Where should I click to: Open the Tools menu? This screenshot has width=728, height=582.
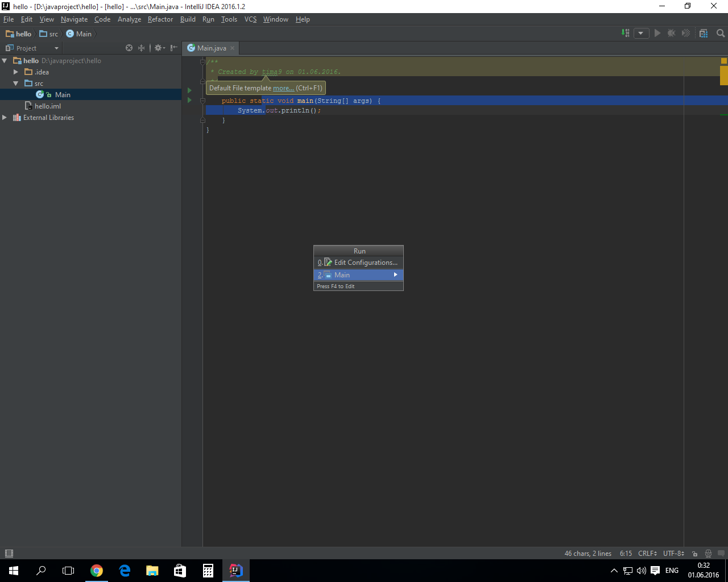(x=229, y=19)
